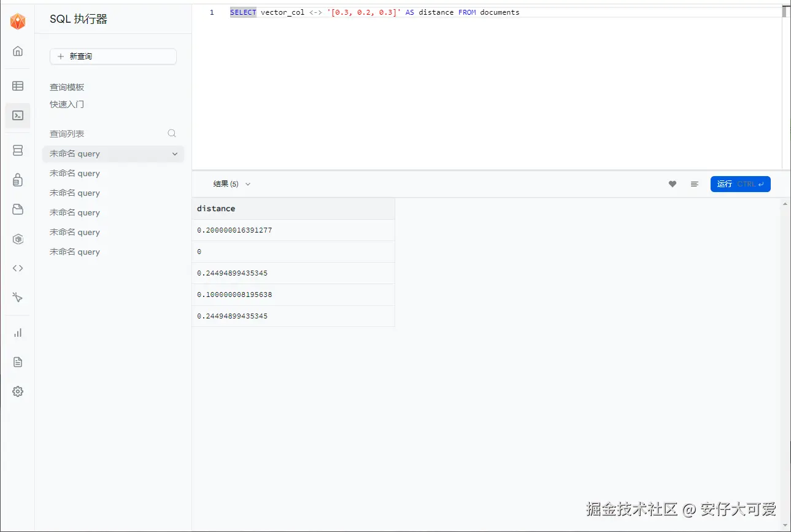Open 查询模板 link
791x532 pixels.
[x=67, y=87]
